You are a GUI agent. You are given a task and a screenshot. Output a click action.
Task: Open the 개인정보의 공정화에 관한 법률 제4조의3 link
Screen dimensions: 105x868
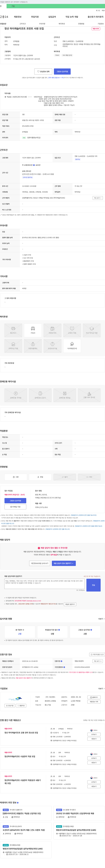84,515
